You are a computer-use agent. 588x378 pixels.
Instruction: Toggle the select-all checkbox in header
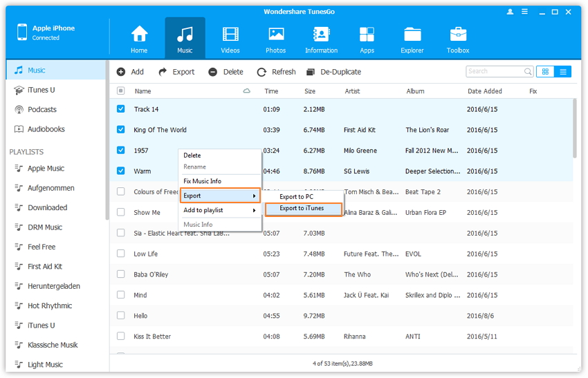121,91
